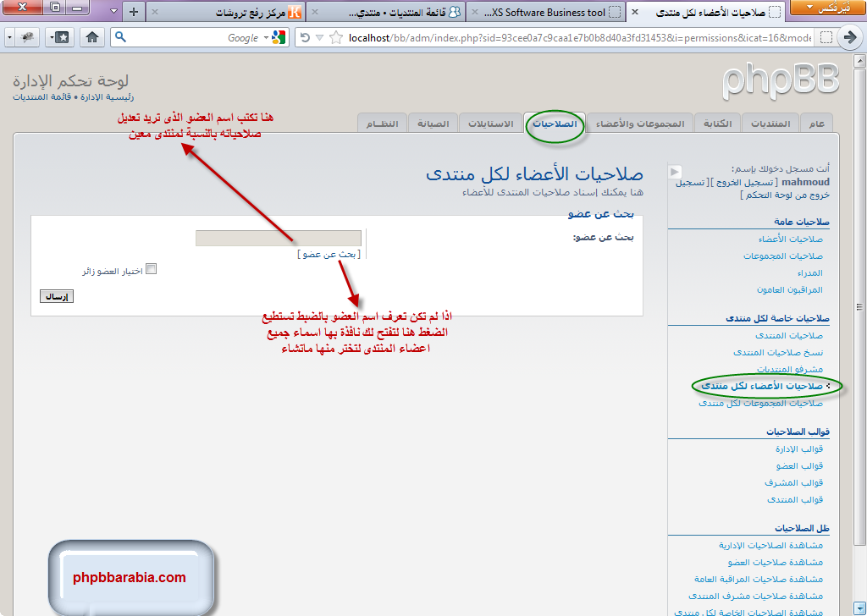Click the Home toolbar icon

pyautogui.click(x=92, y=37)
